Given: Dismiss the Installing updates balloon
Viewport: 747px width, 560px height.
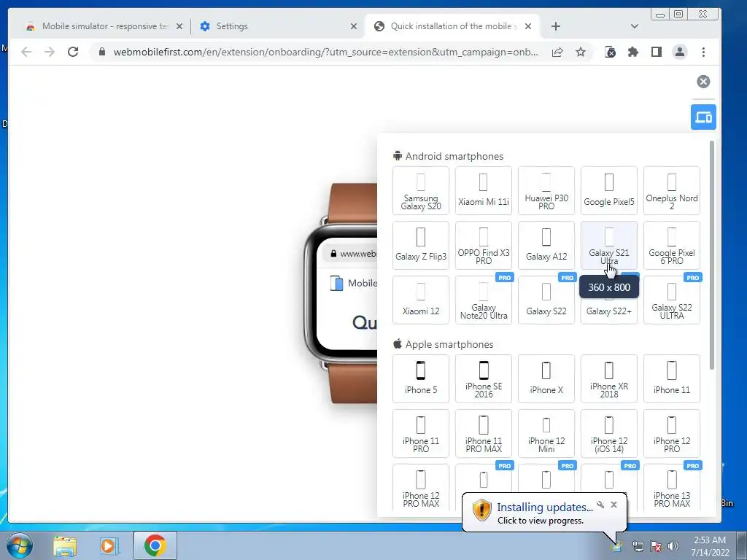Looking at the screenshot, I should coord(614,505).
